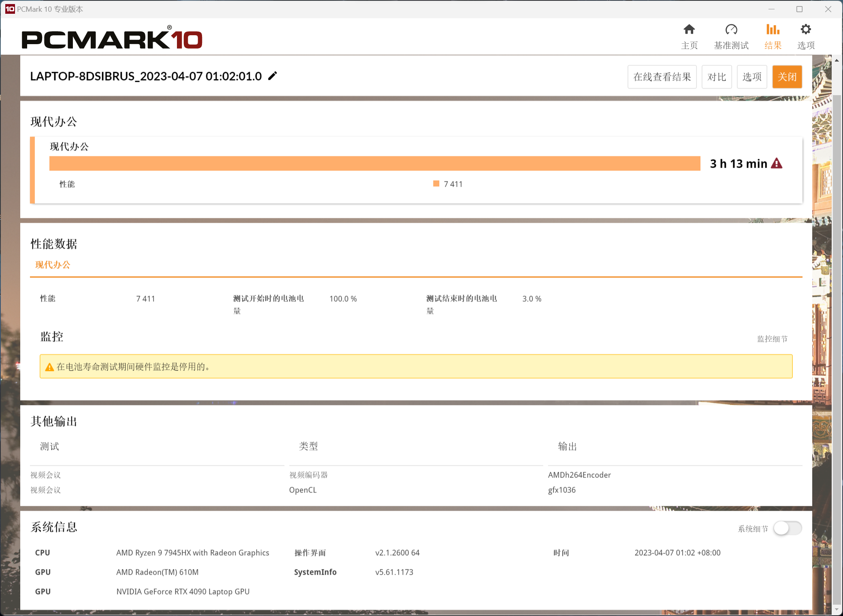This screenshot has width=843, height=616.
Task: Click the 选项 button beside 对比
Action: point(752,77)
